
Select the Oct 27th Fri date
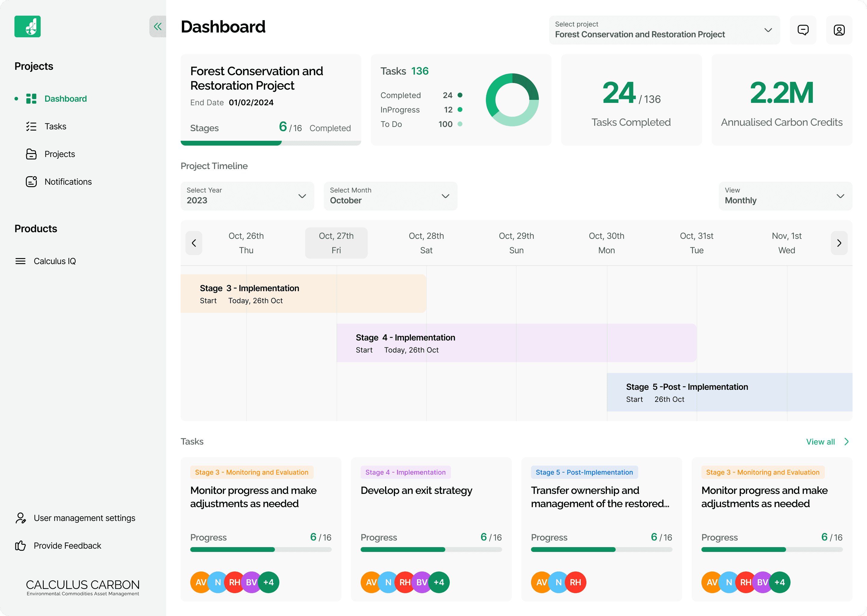coord(336,243)
